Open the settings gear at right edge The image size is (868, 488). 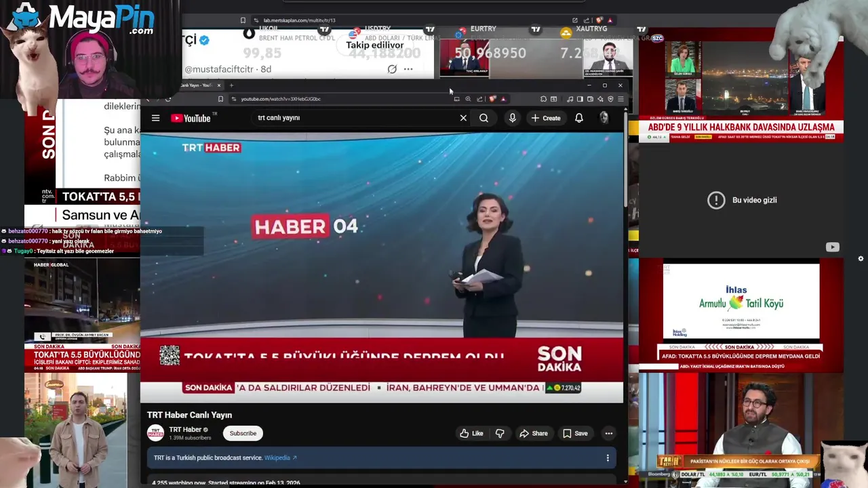861,259
